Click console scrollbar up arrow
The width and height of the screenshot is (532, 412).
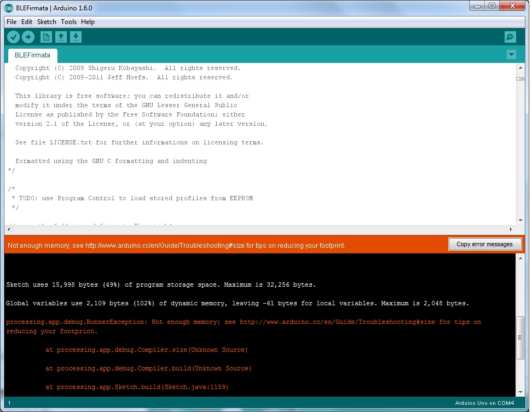[x=521, y=258]
